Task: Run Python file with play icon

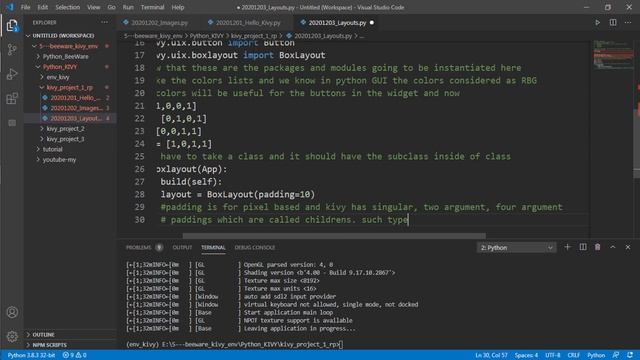Action: tap(597, 23)
